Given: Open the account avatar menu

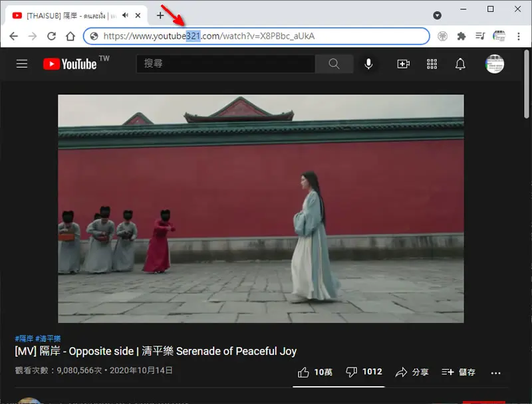Looking at the screenshot, I should point(494,64).
